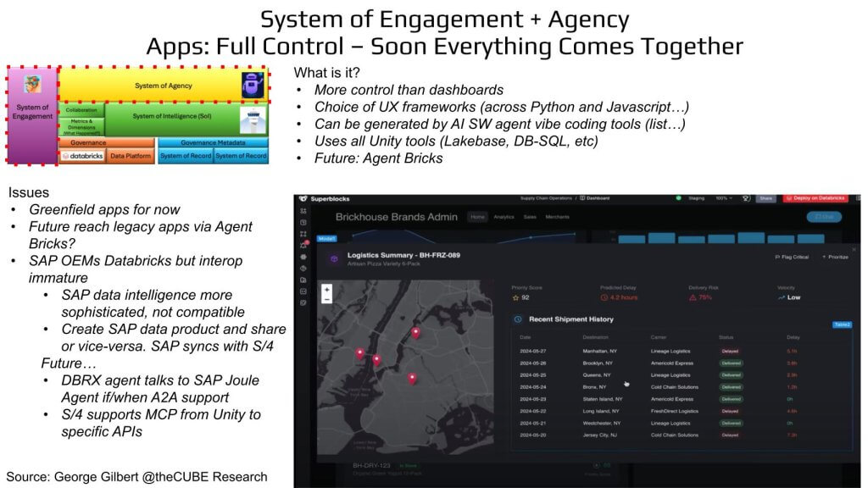Click the green System of Intelligence block

[x=186, y=119]
